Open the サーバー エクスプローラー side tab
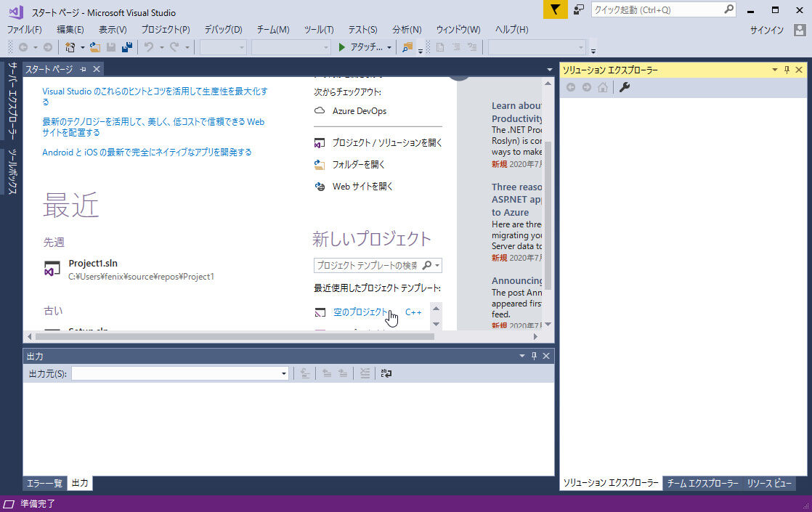The height and width of the screenshot is (512, 812). 12,101
